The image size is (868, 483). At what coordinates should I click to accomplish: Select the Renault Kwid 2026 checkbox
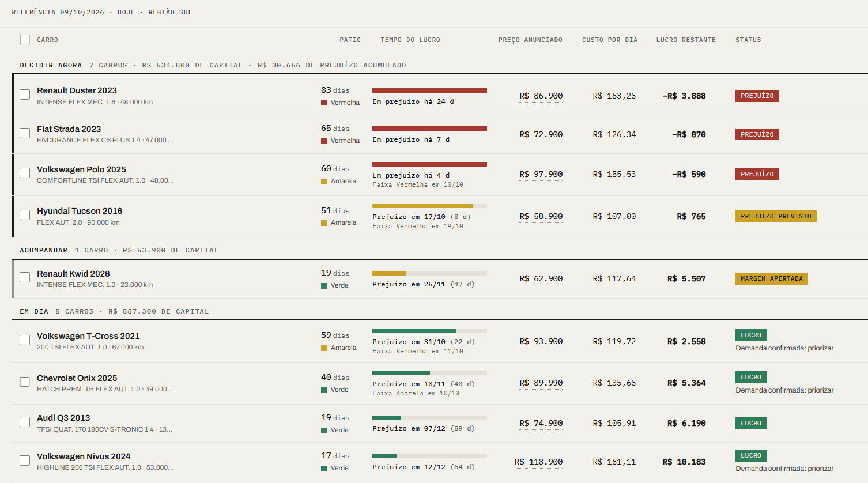coord(25,277)
